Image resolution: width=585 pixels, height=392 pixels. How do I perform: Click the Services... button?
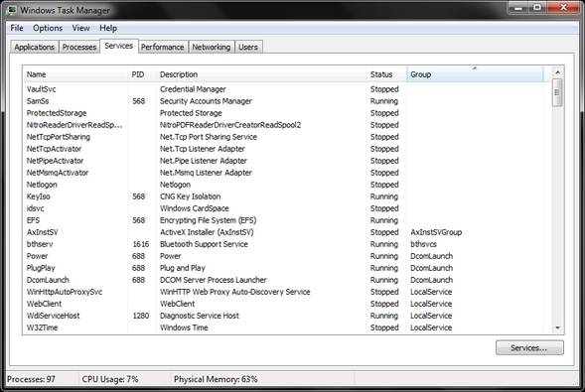(529, 347)
